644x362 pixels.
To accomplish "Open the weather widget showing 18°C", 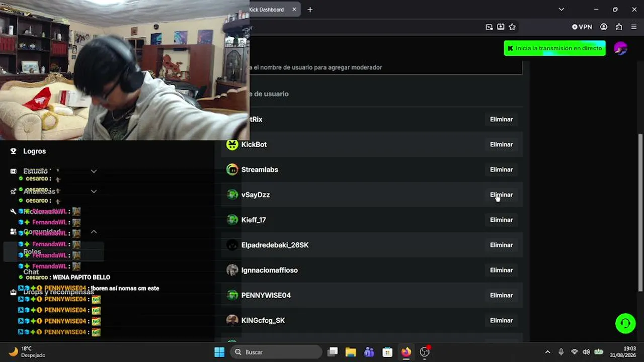I will click(x=28, y=352).
